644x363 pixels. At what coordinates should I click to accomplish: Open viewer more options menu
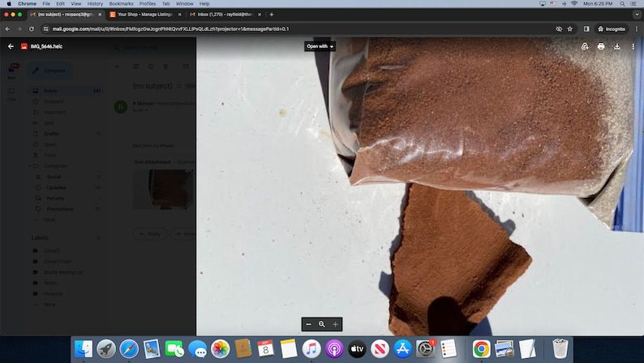[633, 46]
